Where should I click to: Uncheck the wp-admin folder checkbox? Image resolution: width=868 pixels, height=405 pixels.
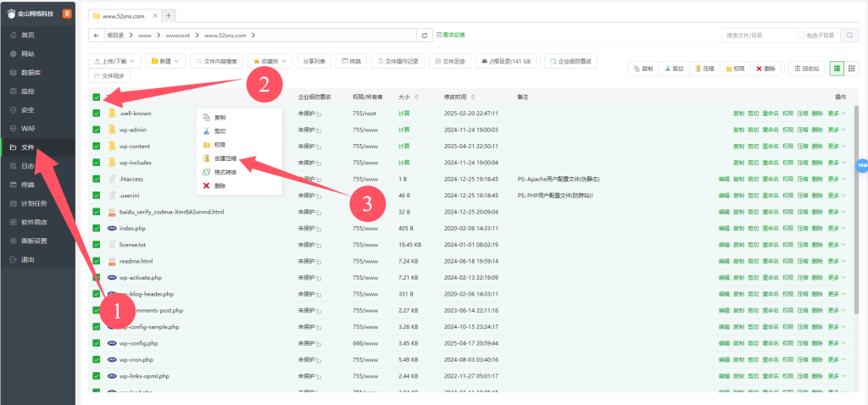click(97, 130)
